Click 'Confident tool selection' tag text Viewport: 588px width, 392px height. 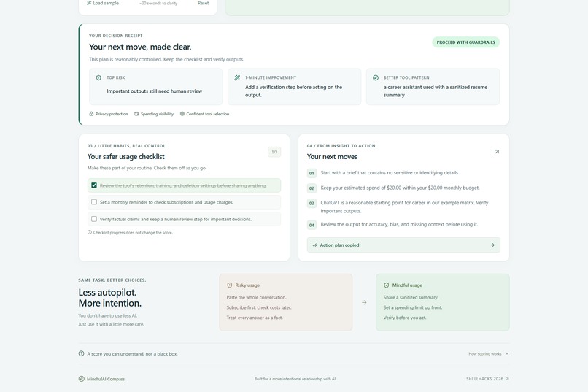pos(207,114)
